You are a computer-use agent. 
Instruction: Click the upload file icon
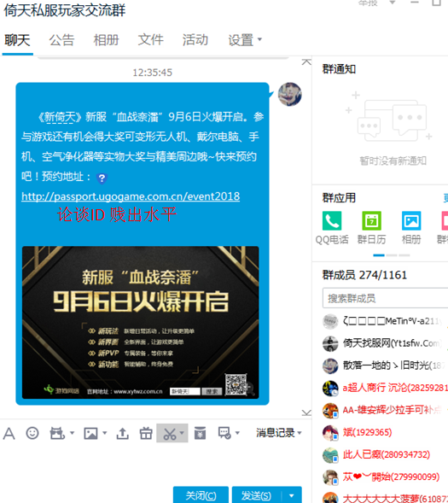[x=122, y=433]
